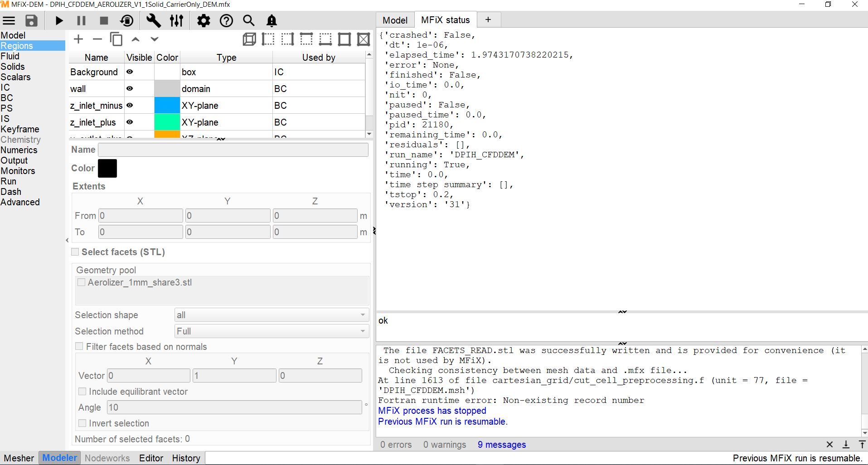
Task: Toggle visibility of the wall region
Action: pyautogui.click(x=130, y=89)
